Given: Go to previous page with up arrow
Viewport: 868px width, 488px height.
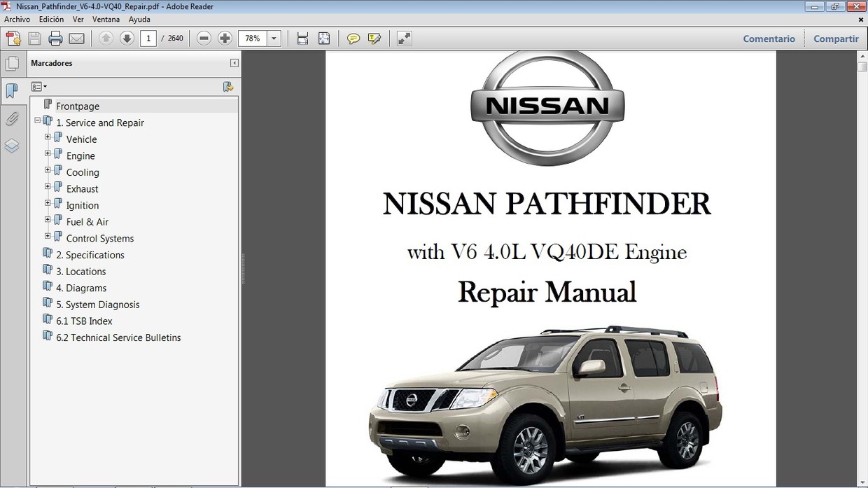Looking at the screenshot, I should coord(106,39).
